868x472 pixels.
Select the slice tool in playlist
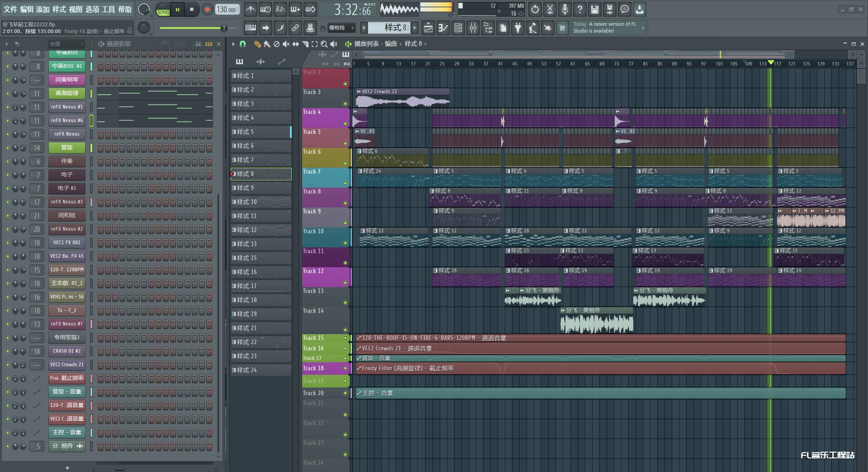click(305, 44)
